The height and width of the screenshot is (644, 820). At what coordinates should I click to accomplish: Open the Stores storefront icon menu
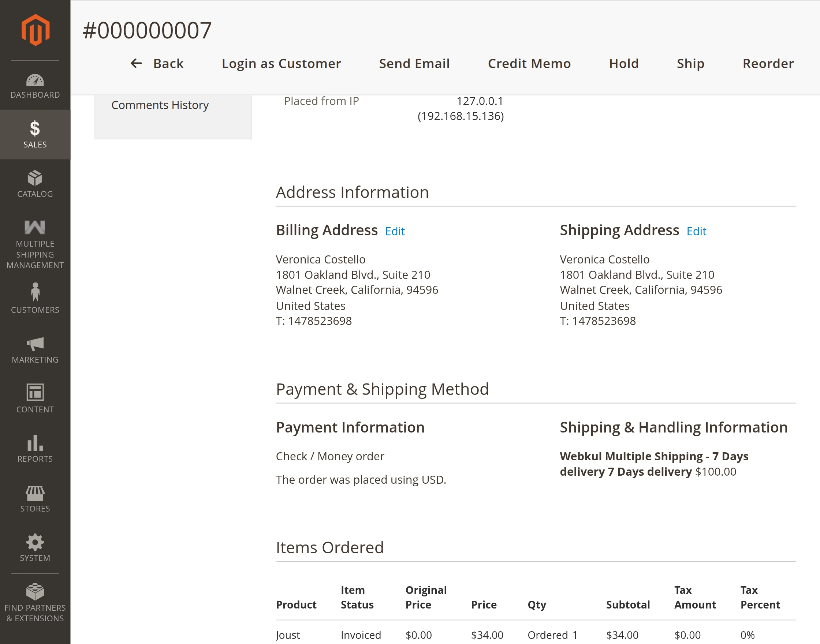tap(35, 498)
